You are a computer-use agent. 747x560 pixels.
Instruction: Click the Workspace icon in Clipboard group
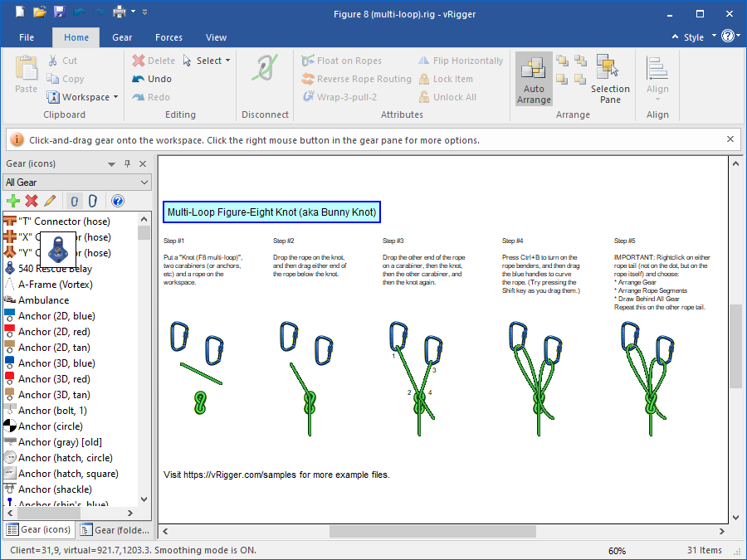53,97
